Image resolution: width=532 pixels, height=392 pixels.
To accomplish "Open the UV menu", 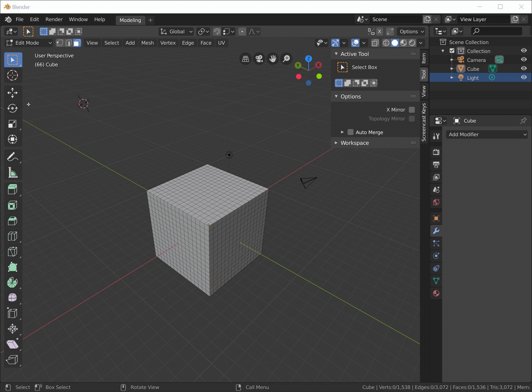I will point(221,43).
